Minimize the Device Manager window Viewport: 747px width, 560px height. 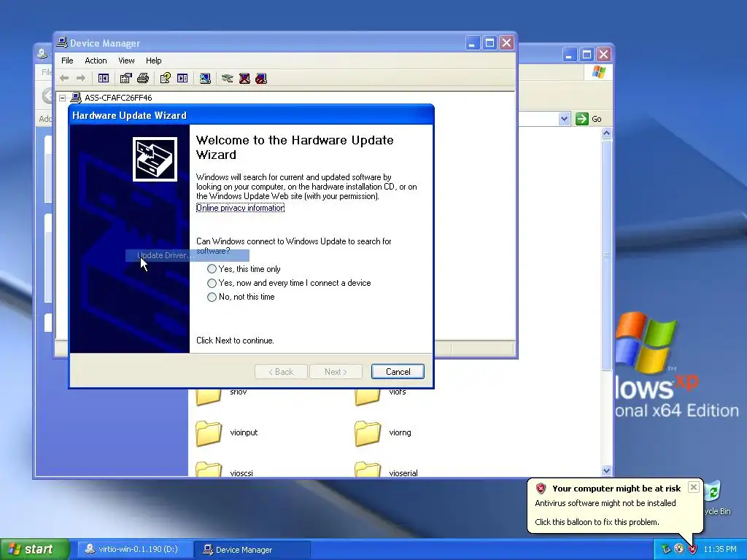472,43
